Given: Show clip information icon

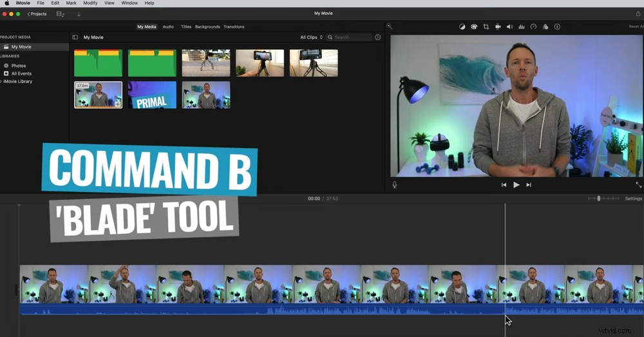Looking at the screenshot, I should point(557,26).
